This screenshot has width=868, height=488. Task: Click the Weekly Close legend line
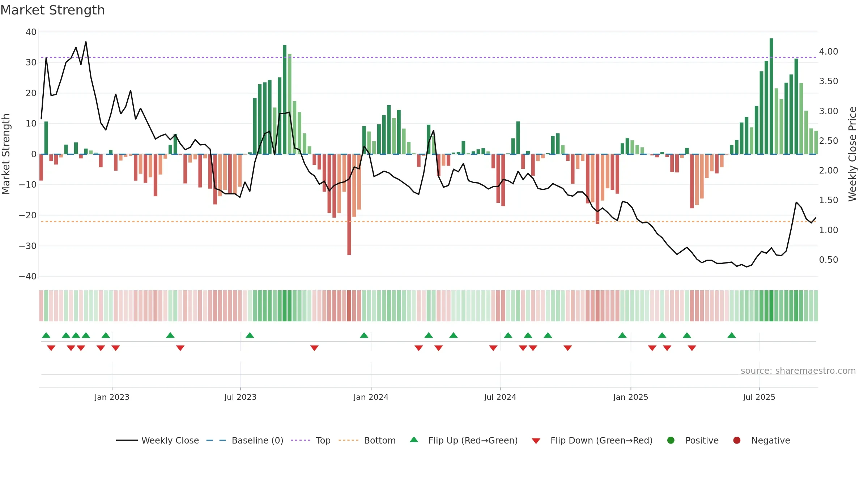(x=127, y=440)
